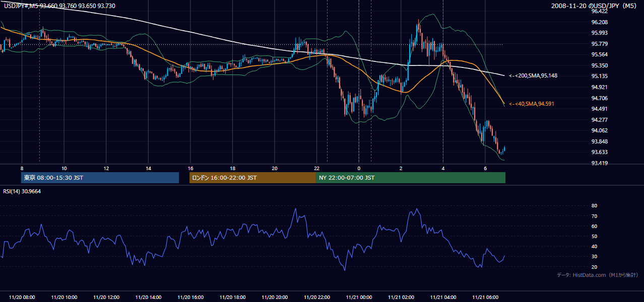Click price axis value 94.491
The image size is (644, 302).
(x=599, y=109)
